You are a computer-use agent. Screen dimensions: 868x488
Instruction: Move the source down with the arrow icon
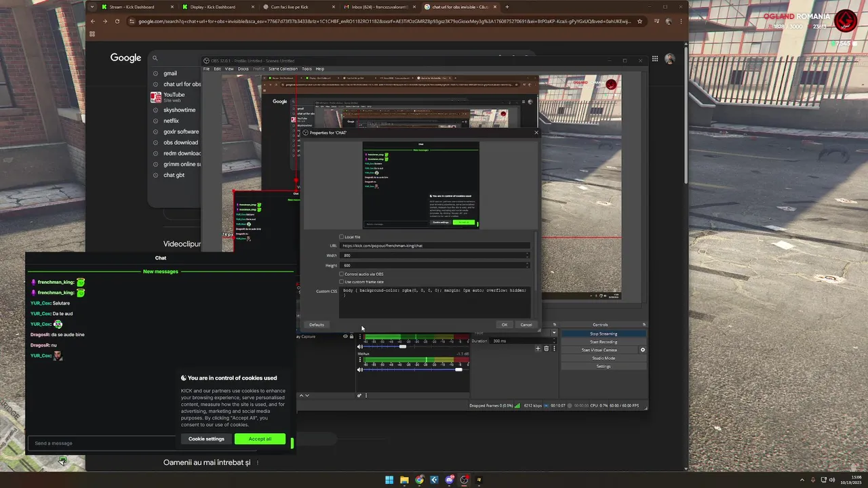coord(307,395)
